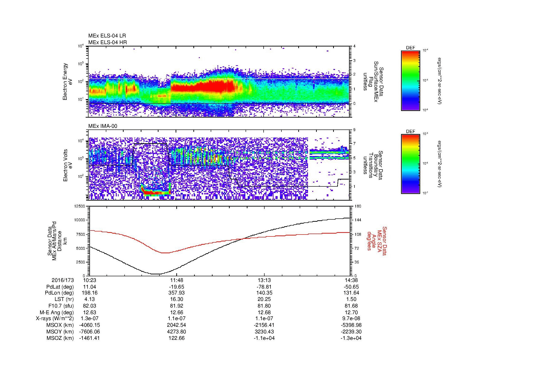Click the 'MSOX (km)' row label
This screenshot has width=555, height=392.
pos(60,325)
